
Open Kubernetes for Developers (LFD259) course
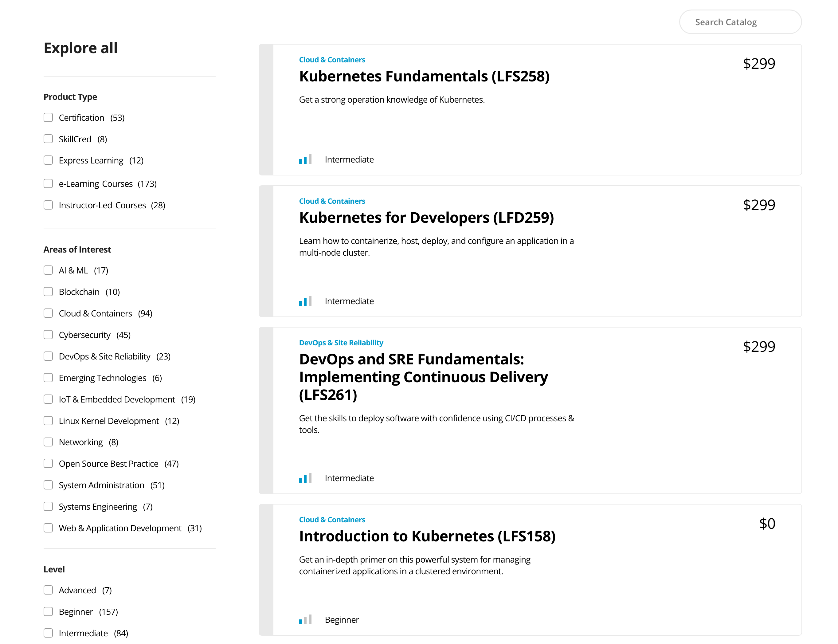pyautogui.click(x=426, y=218)
